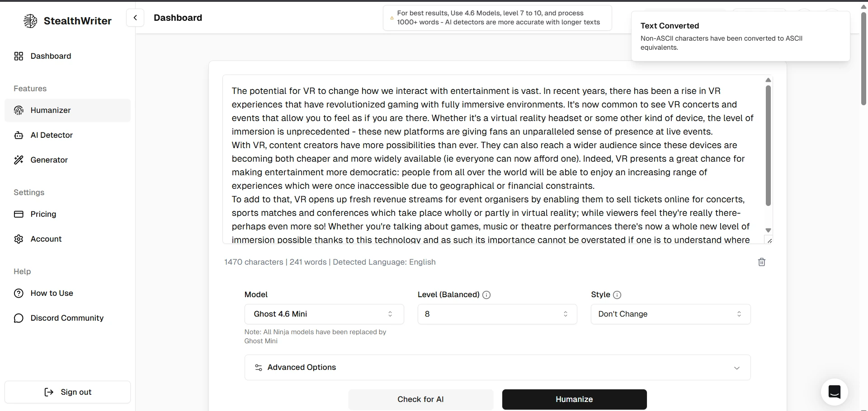Open the chat support bubble icon
Viewport: 868px width, 411px height.
click(x=834, y=392)
